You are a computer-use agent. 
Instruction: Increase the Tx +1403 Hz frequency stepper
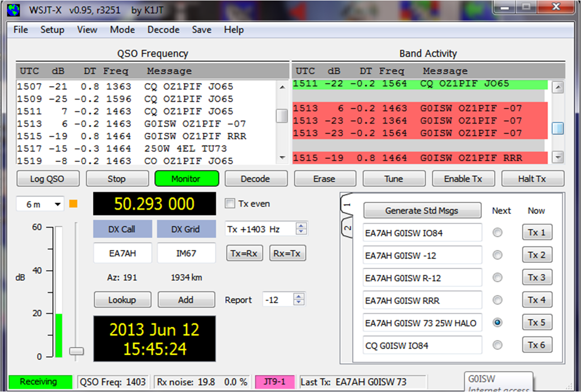tap(301, 226)
